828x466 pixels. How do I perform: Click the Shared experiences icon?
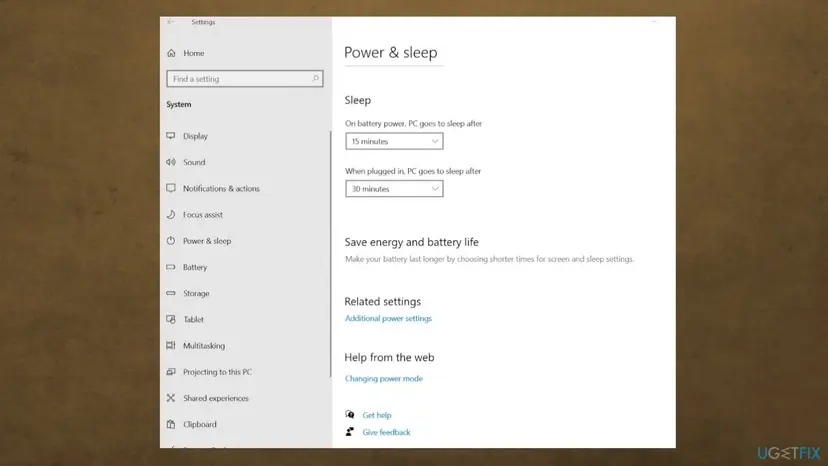[x=171, y=398]
